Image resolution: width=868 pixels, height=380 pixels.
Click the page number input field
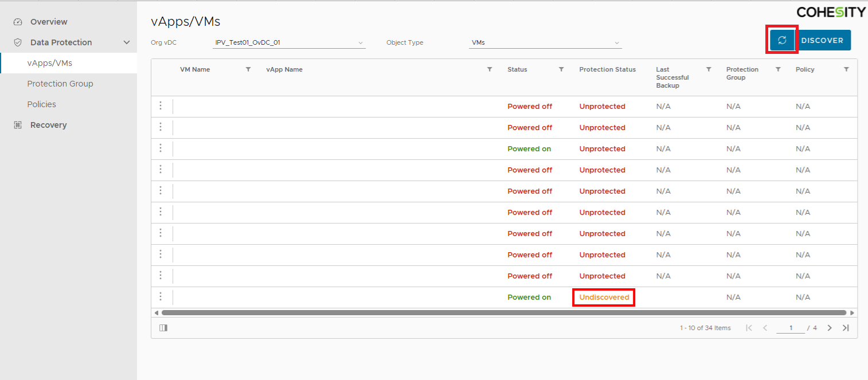791,328
